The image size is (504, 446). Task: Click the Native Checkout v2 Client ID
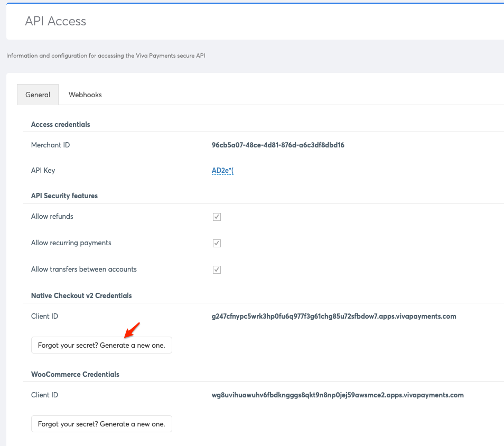pyautogui.click(x=333, y=316)
